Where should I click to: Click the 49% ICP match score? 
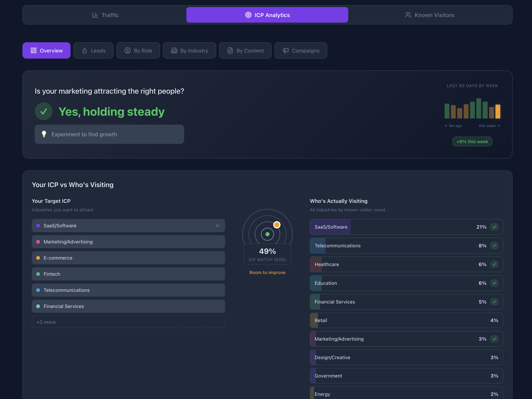coord(268,251)
